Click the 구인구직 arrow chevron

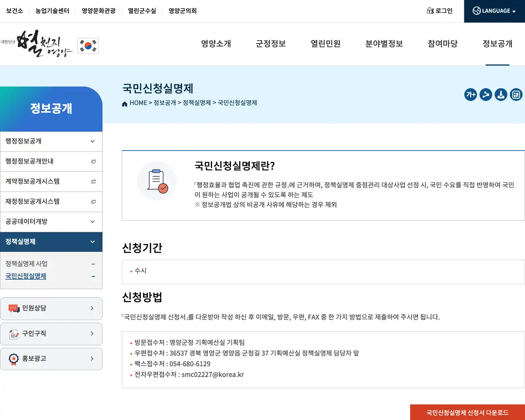(92, 333)
